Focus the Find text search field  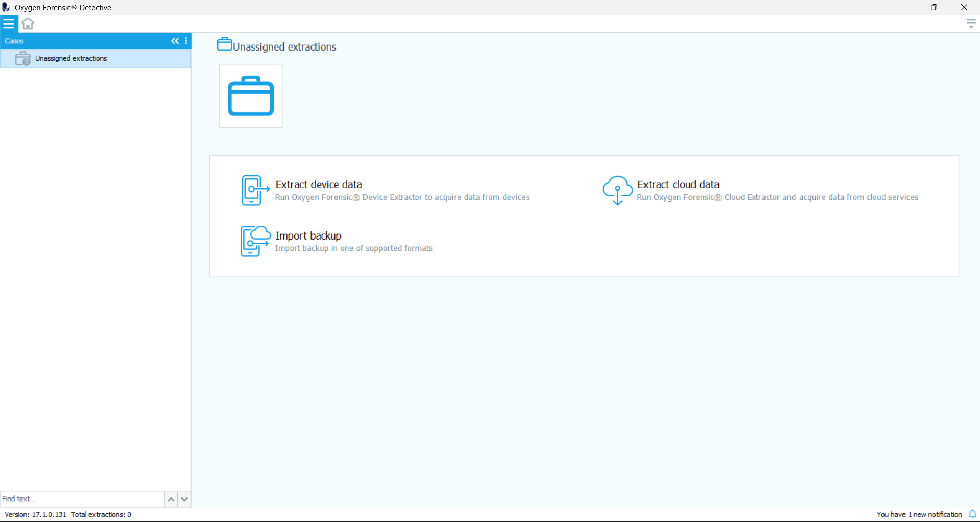[82, 499]
